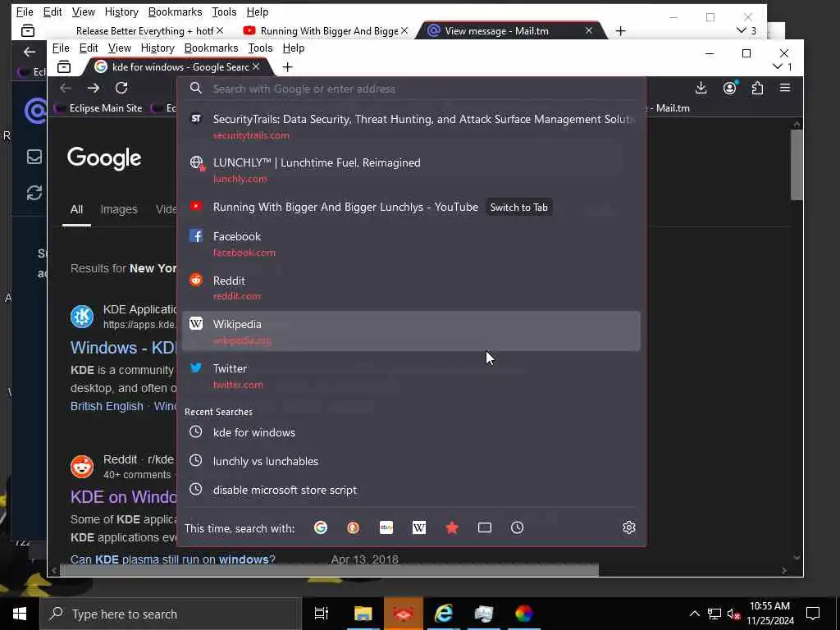840x630 pixels.
Task: Add a new tab in the back window
Action: click(620, 31)
